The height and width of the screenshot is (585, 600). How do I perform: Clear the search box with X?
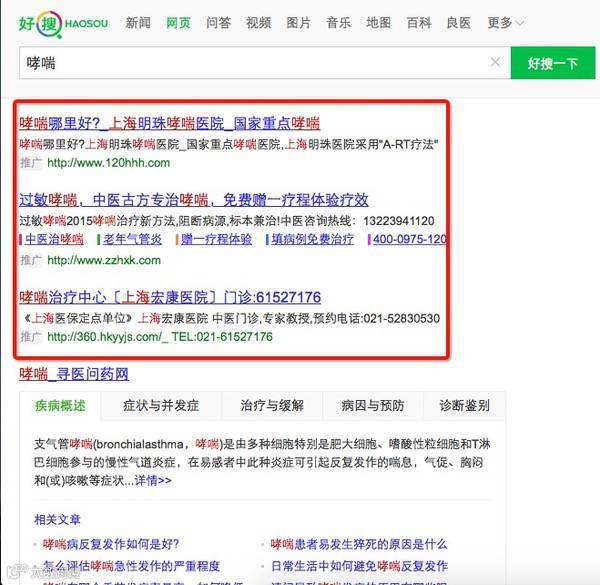pyautogui.click(x=495, y=62)
